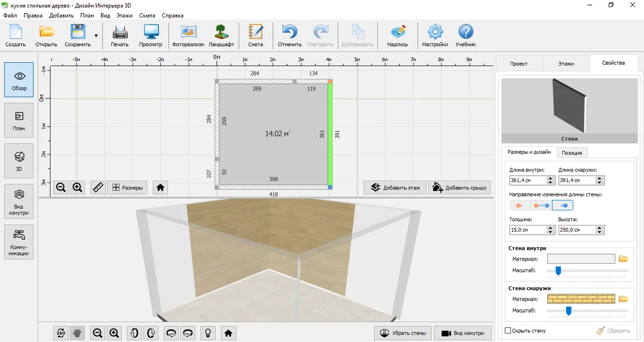This screenshot has width=644, height=342.
Task: Select the left wall length direction option
Action: [519, 205]
